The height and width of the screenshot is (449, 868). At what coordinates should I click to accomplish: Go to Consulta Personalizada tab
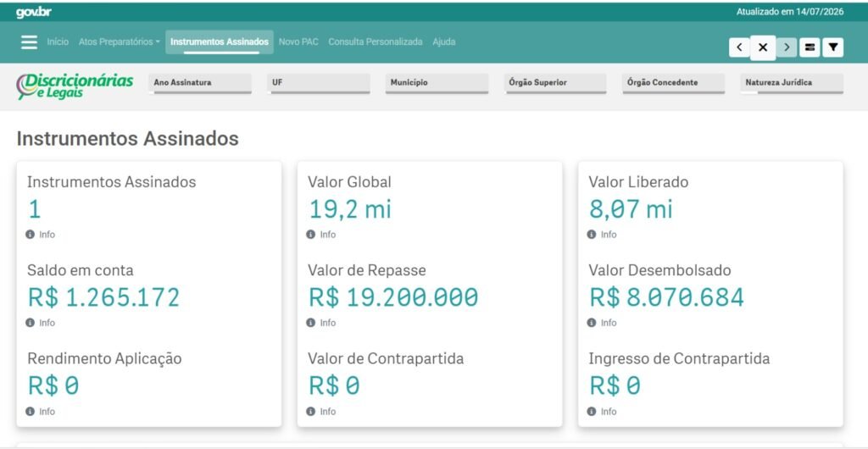376,42
